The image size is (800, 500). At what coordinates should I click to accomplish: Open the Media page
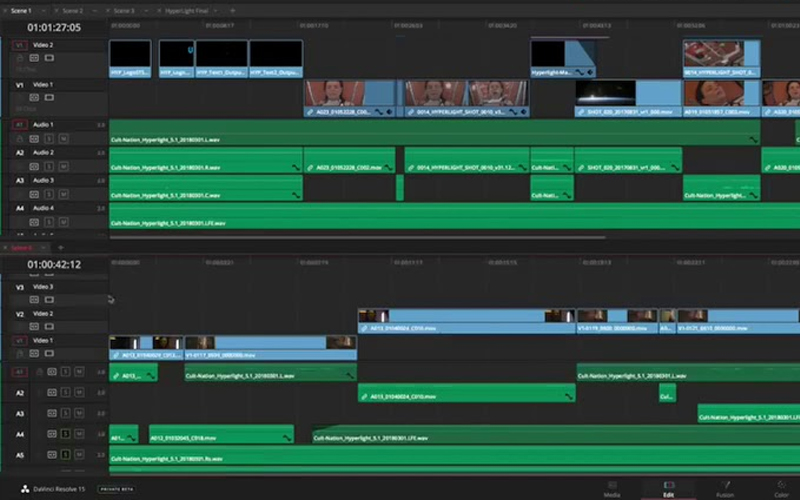612,489
